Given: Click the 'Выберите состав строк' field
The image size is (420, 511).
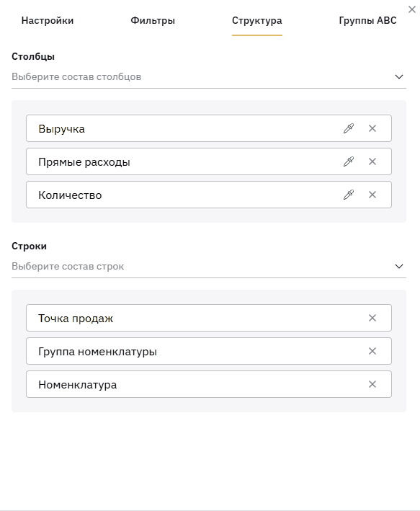Looking at the screenshot, I should [x=209, y=267].
